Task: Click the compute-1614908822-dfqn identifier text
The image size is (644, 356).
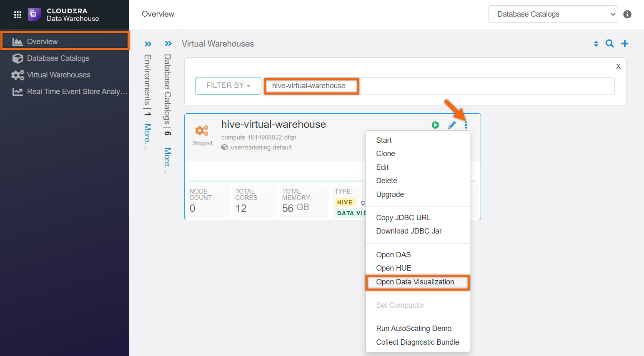Action: 259,137
